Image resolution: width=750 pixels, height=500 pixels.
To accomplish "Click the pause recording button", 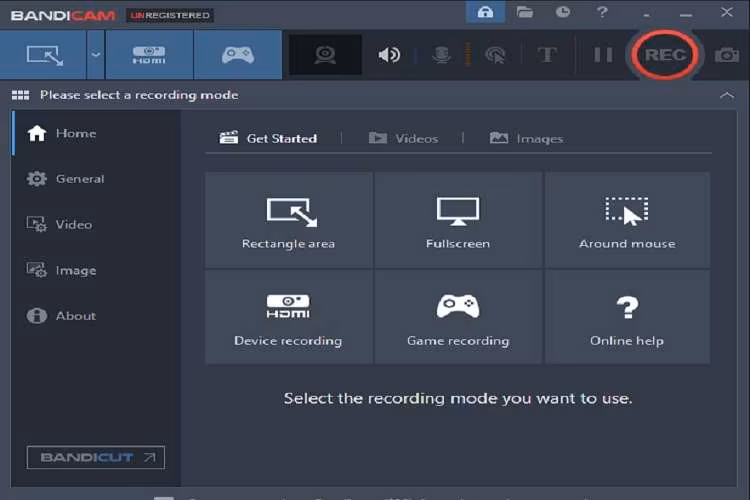I will click(x=603, y=55).
